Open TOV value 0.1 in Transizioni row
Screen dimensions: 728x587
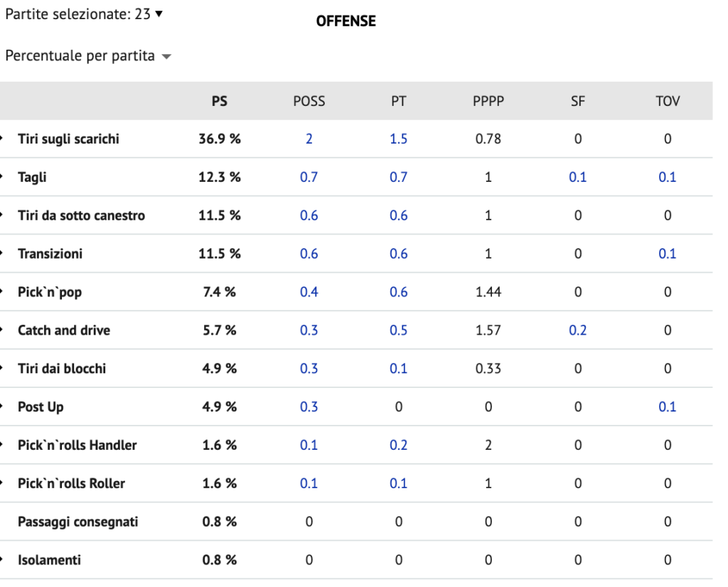pos(667,254)
